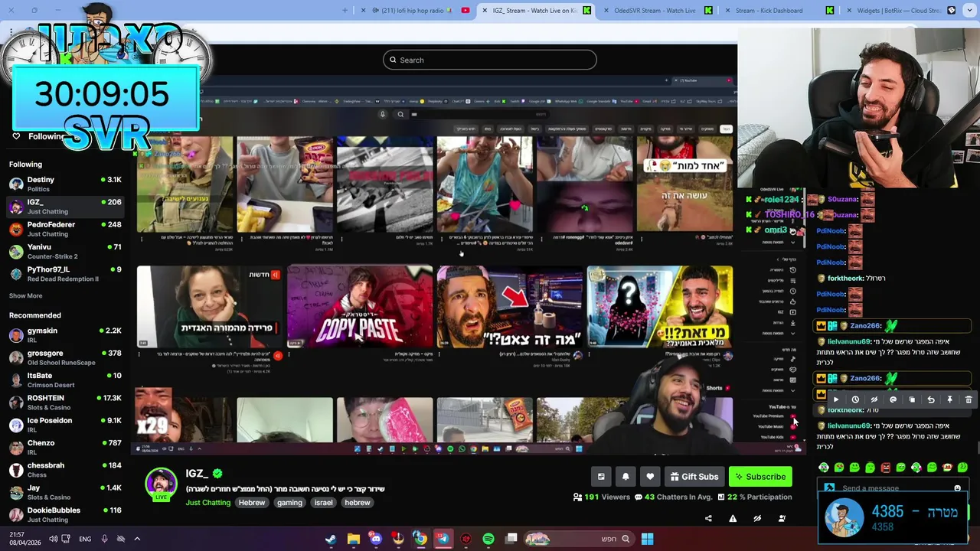The width and height of the screenshot is (980, 551).
Task: Open a new browser tab
Action: pyautogui.click(x=345, y=11)
